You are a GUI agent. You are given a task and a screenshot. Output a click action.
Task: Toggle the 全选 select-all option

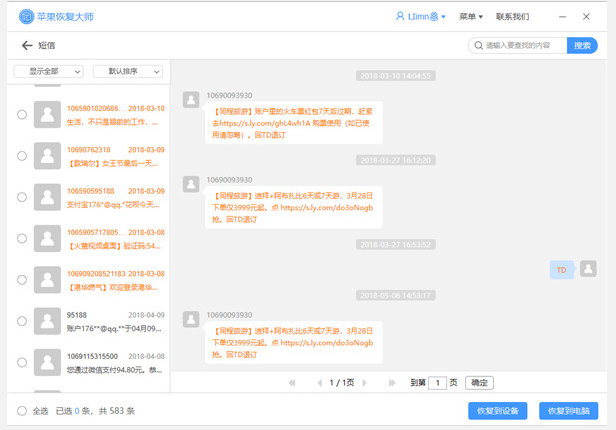(x=22, y=411)
